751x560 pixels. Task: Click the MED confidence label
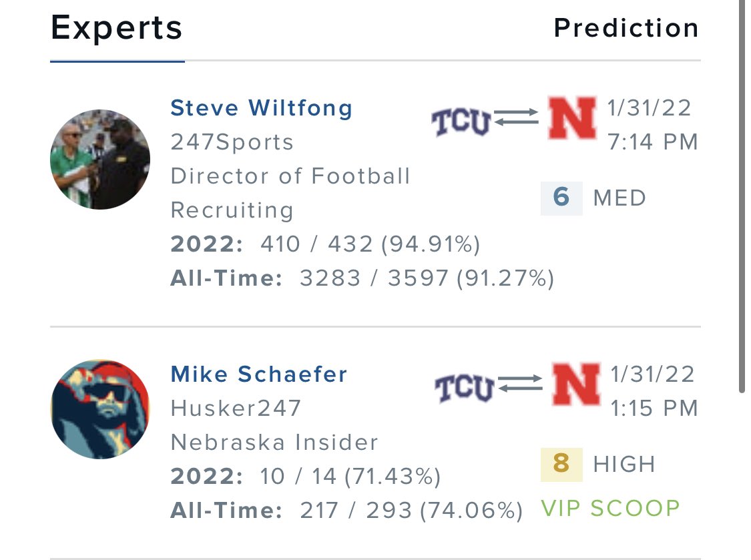(x=619, y=198)
